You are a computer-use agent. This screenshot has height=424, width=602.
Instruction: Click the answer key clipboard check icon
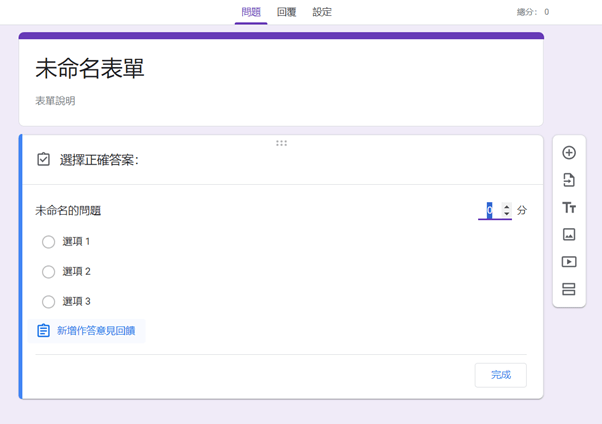[43, 159]
